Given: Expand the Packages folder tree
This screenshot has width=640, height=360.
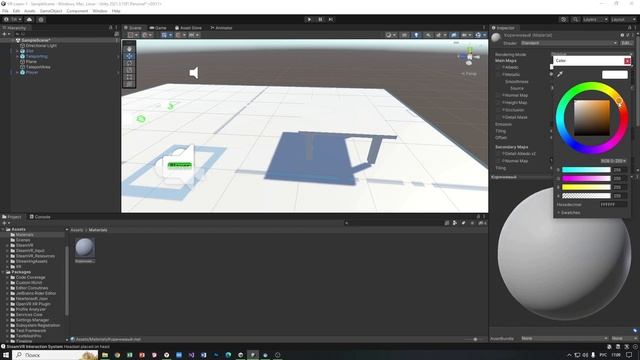Looking at the screenshot, I should point(3,272).
